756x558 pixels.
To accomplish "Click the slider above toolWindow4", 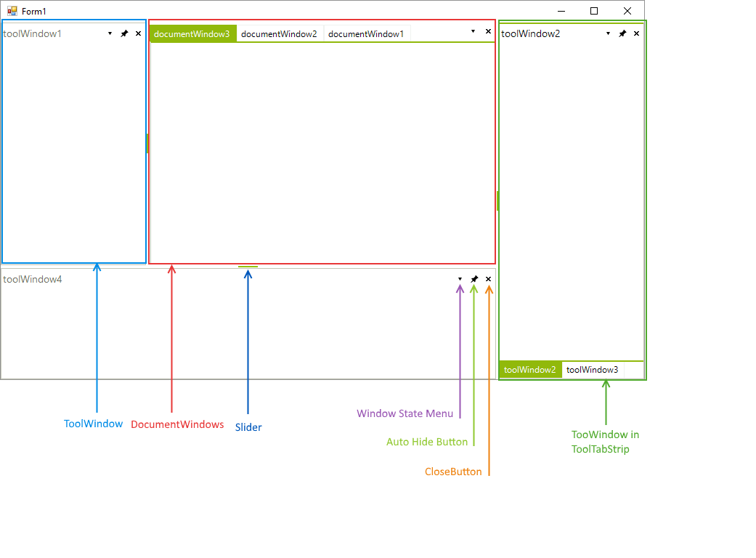I will click(247, 267).
